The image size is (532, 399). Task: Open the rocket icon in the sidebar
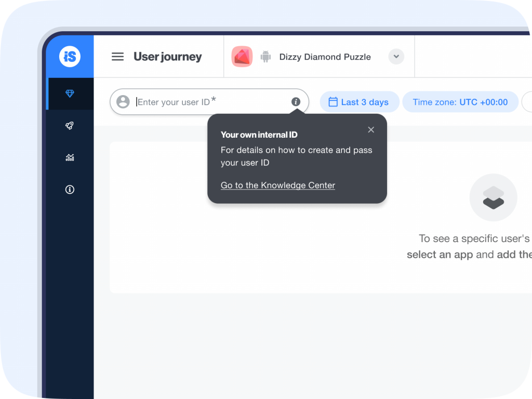pyautogui.click(x=69, y=125)
